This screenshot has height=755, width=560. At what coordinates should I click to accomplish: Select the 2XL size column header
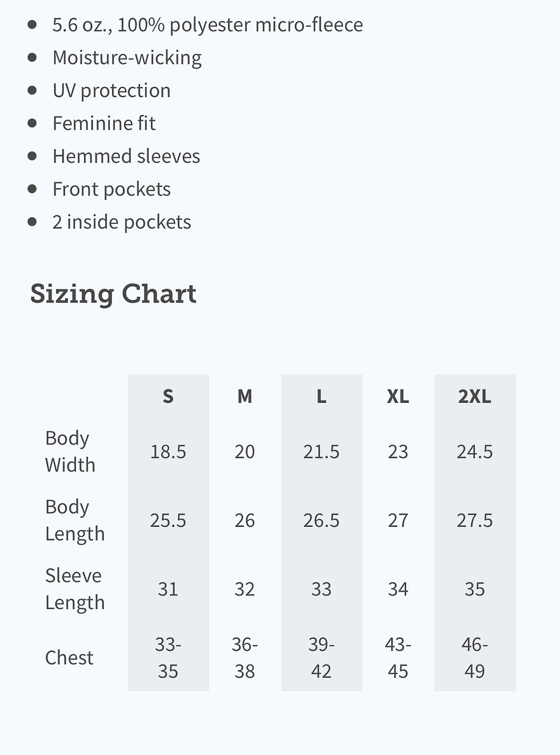point(474,396)
